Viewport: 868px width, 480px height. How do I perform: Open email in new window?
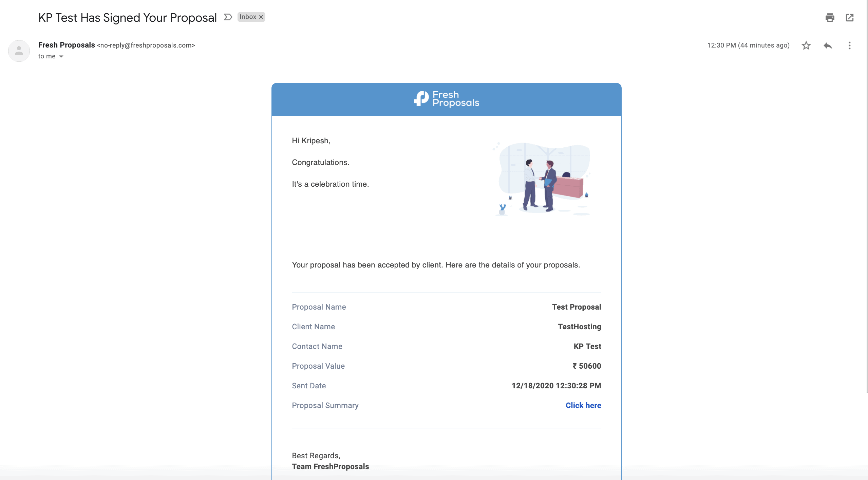coord(849,18)
